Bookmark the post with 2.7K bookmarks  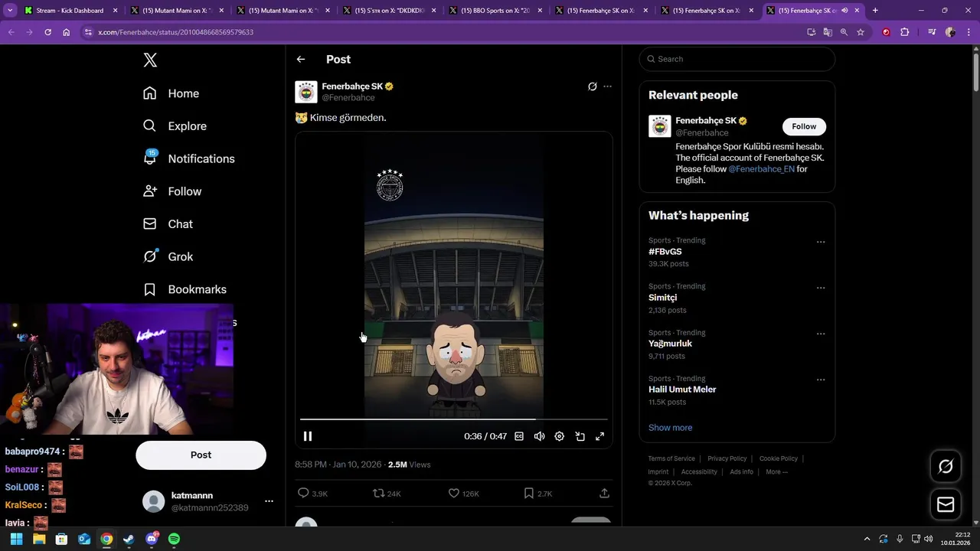click(528, 494)
